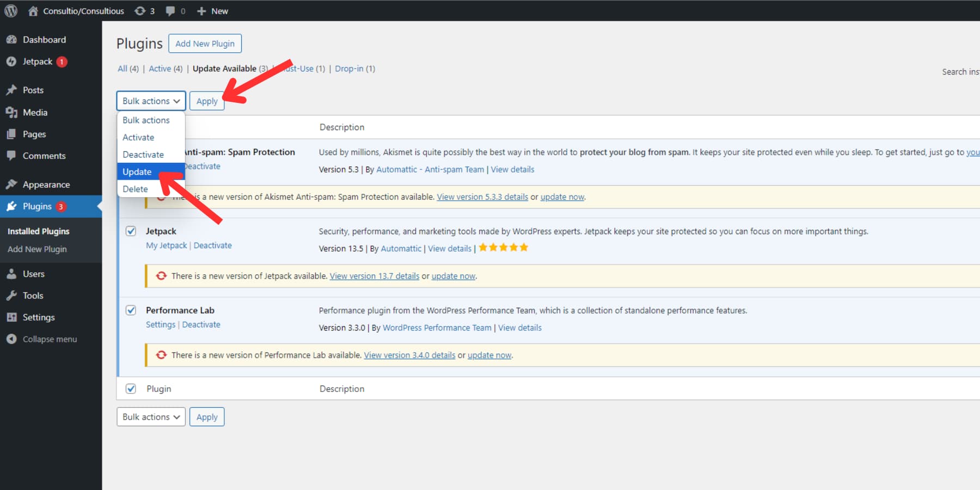Open the top Bulk actions dropdown

151,101
